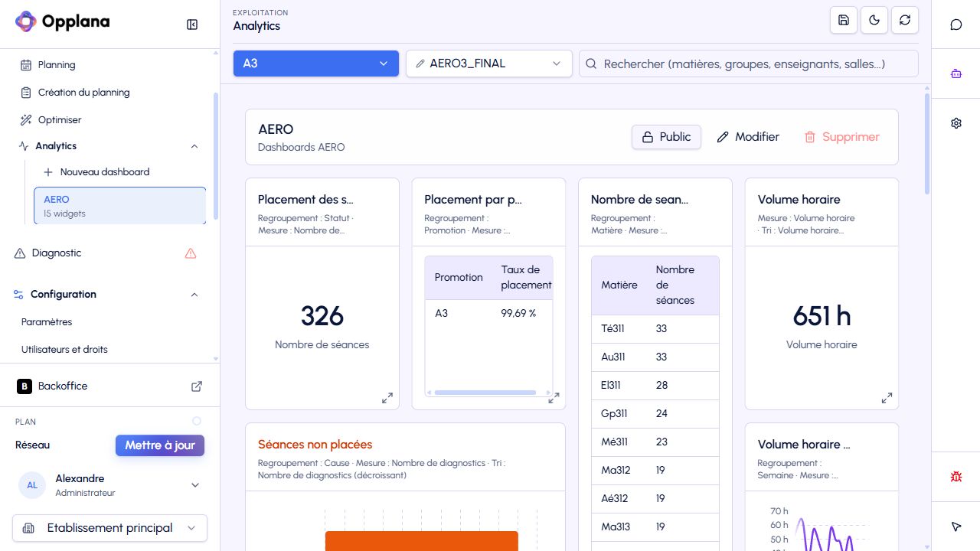Screen dimensions: 980x551
Task: Open the Etablissement principal dropdown
Action: (x=110, y=528)
